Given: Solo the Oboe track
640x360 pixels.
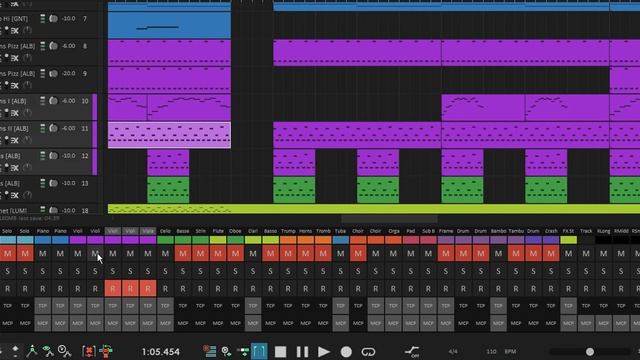Looking at the screenshot, I should 236,271.
